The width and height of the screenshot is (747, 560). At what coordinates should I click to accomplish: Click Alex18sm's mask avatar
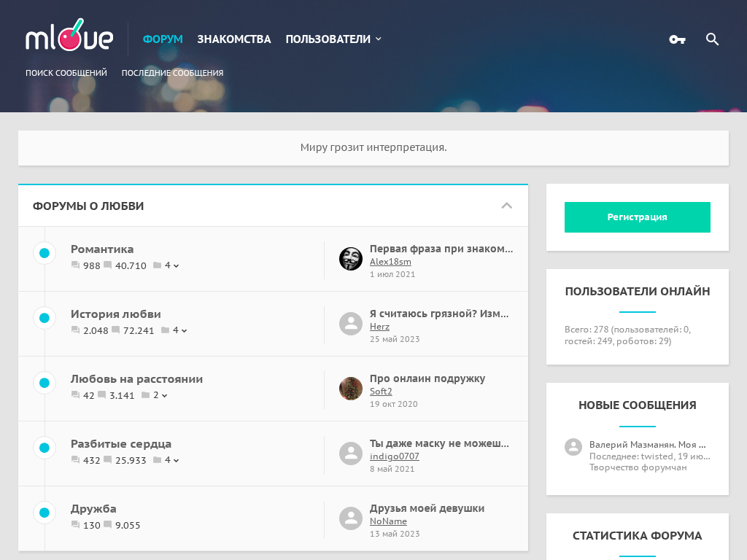pyautogui.click(x=351, y=259)
